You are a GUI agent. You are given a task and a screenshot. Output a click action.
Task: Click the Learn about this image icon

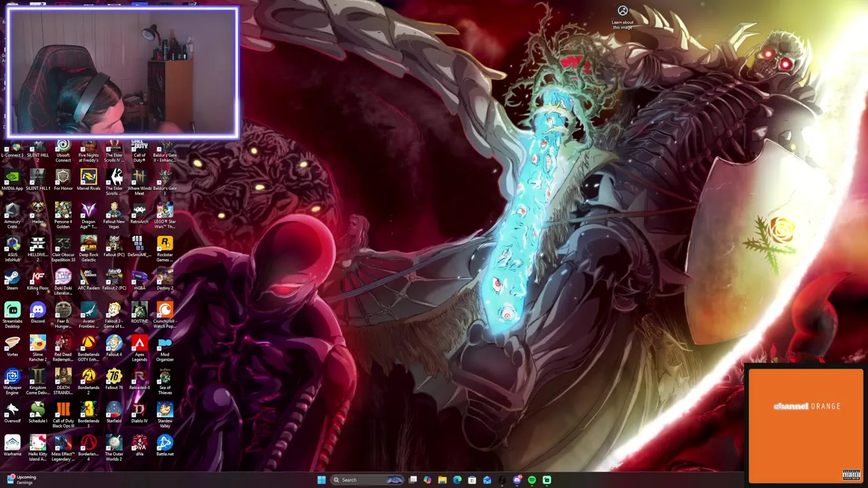[x=623, y=18]
